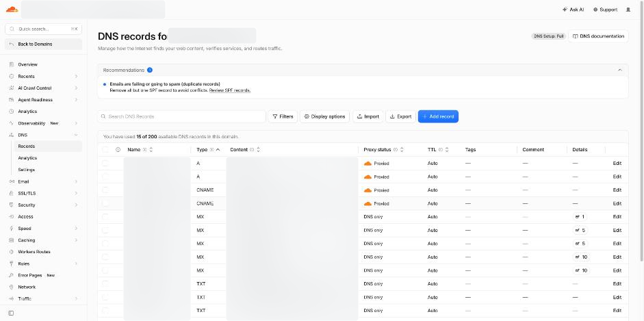Click the Workers Routes icon
The width and height of the screenshot is (644, 321).
(12, 252)
